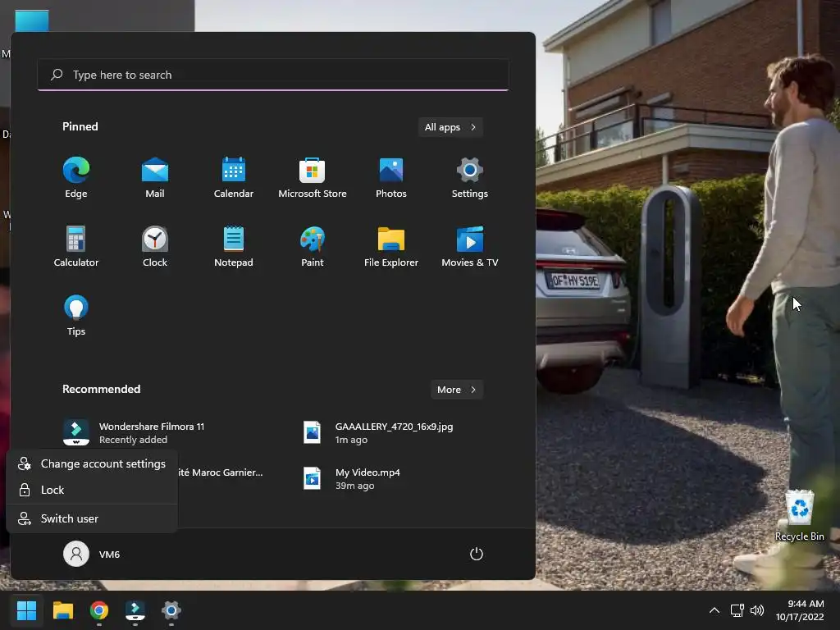840x630 pixels.
Task: Open the Calculator app
Action: tap(76, 246)
